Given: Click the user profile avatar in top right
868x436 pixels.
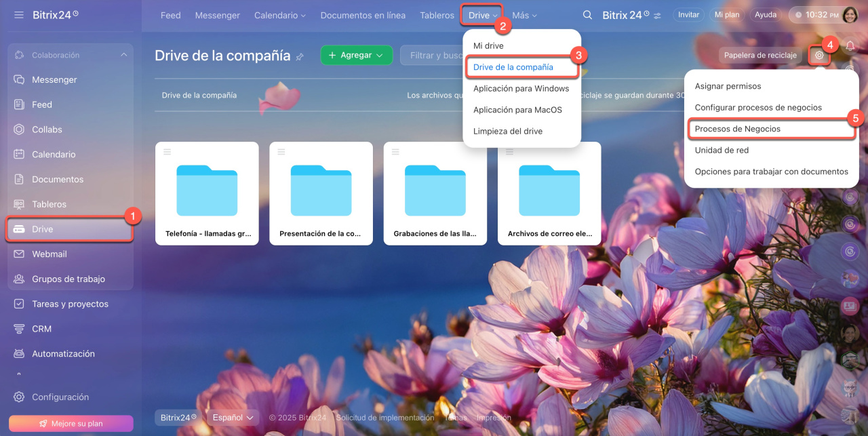Looking at the screenshot, I should (850, 15).
